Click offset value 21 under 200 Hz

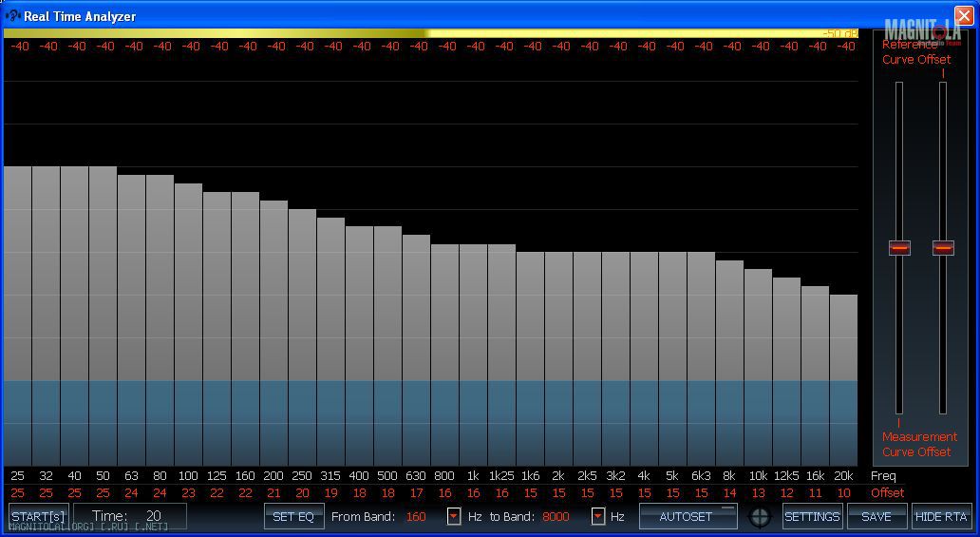pos(273,493)
